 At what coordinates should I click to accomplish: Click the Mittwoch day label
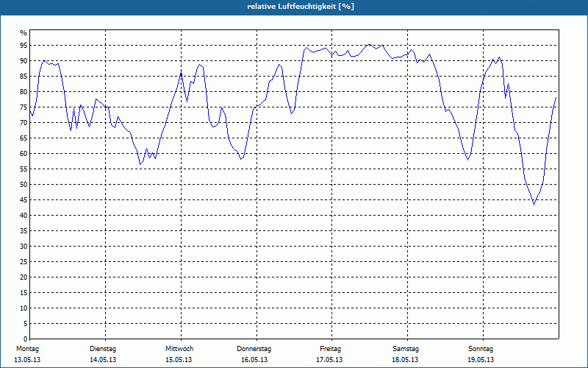pyautogui.click(x=179, y=349)
